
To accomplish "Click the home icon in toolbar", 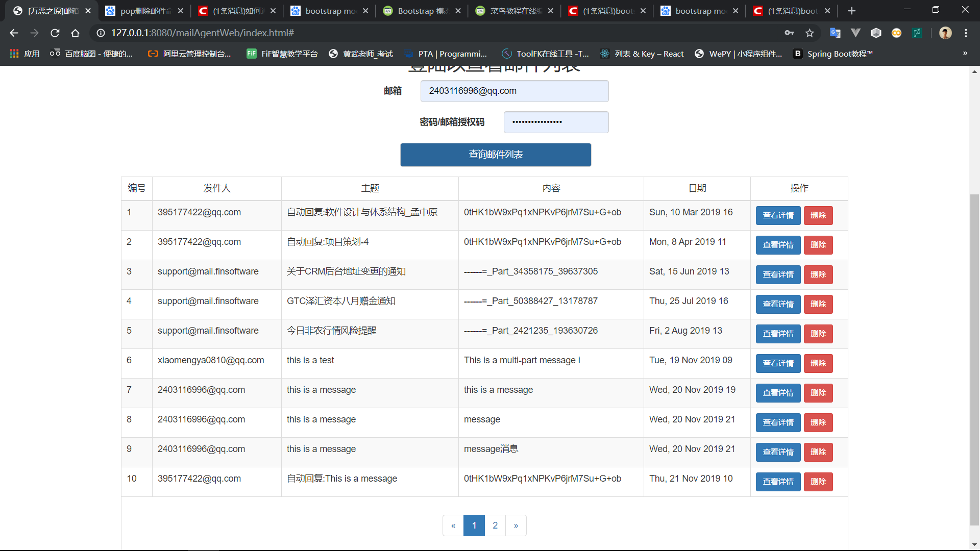I will [76, 33].
